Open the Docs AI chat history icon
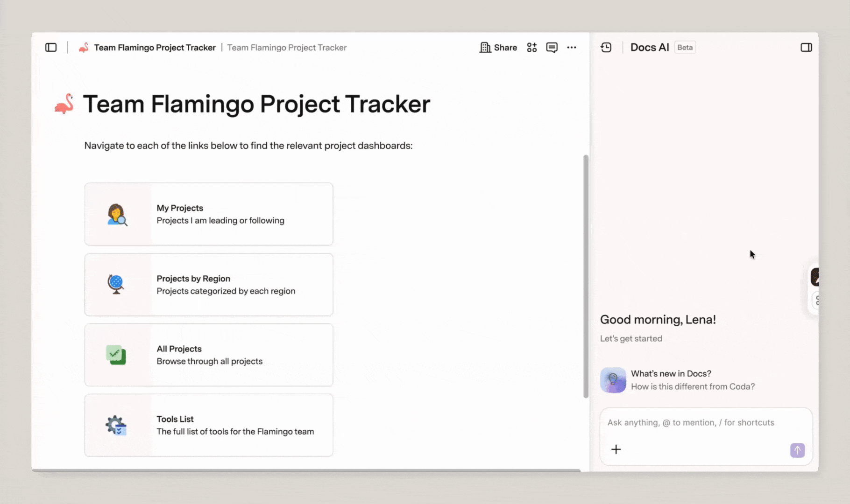Screen dimensions: 850x504 pyautogui.click(x=606, y=48)
